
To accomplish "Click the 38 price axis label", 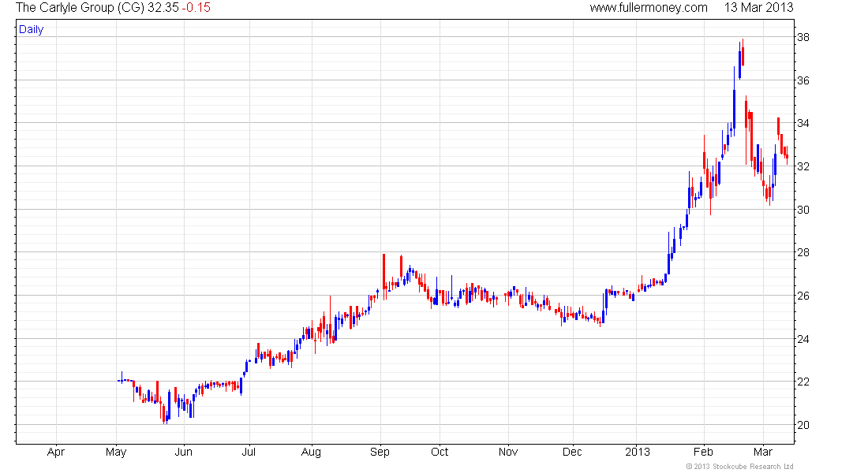I will [803, 38].
